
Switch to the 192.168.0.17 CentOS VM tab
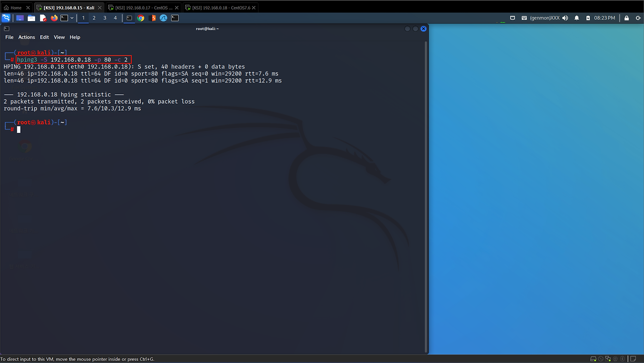143,8
